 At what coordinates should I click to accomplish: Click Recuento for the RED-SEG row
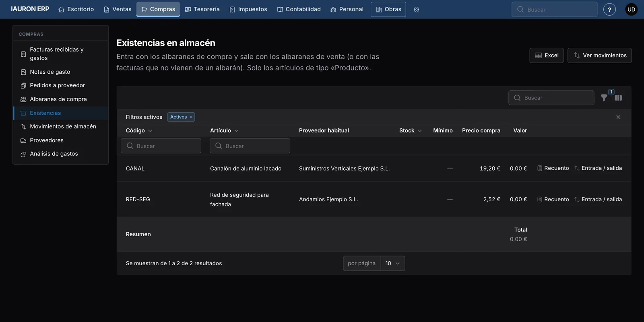click(553, 200)
